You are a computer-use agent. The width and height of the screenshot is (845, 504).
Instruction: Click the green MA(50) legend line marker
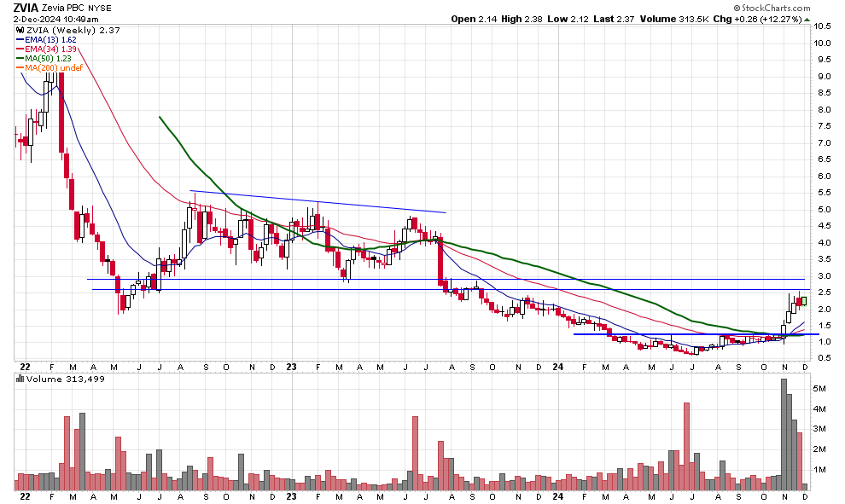tap(20, 59)
